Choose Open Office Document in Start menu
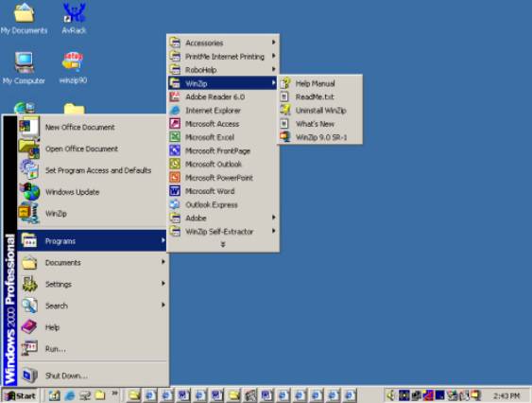532x403 pixels. [93, 149]
